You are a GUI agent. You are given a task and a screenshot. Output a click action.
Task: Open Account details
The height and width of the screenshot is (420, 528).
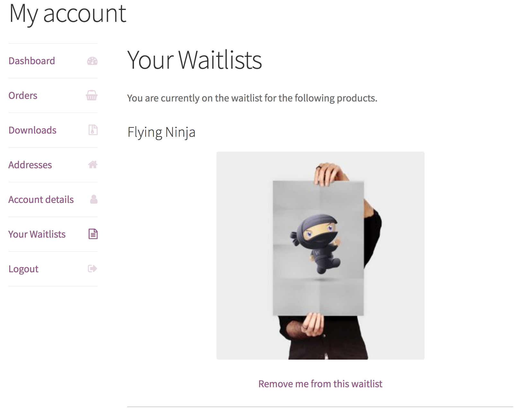click(41, 200)
